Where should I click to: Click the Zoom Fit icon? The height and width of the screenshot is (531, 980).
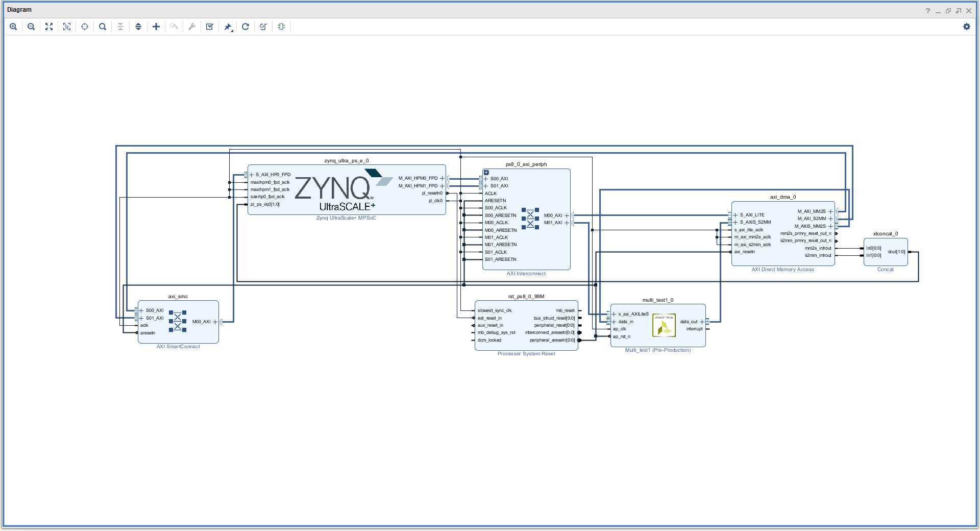[49, 27]
